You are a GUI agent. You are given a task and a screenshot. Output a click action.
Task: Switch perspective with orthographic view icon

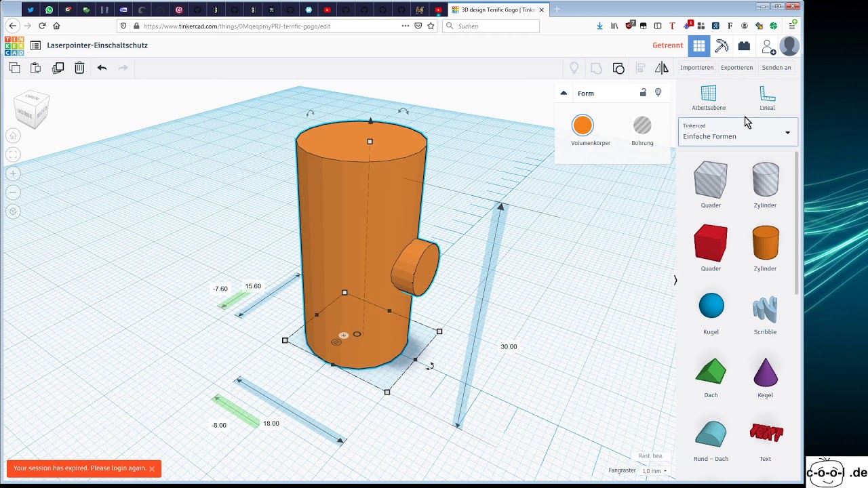pyautogui.click(x=13, y=211)
